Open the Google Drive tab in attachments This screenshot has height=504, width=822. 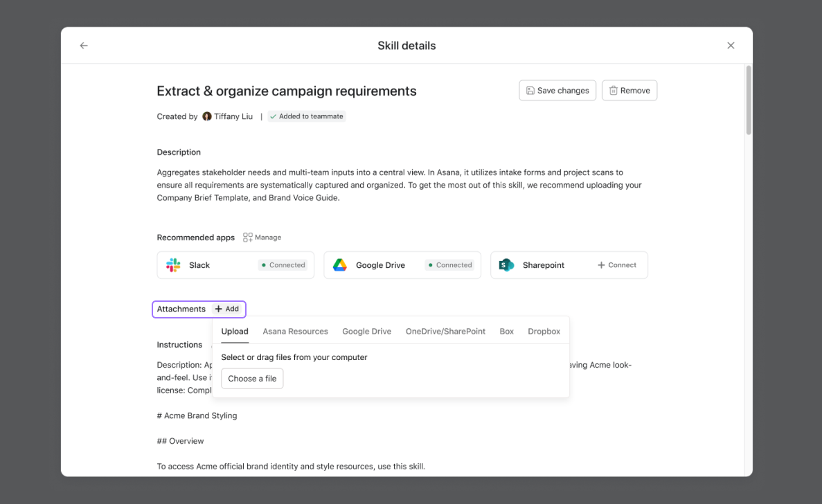pos(367,332)
